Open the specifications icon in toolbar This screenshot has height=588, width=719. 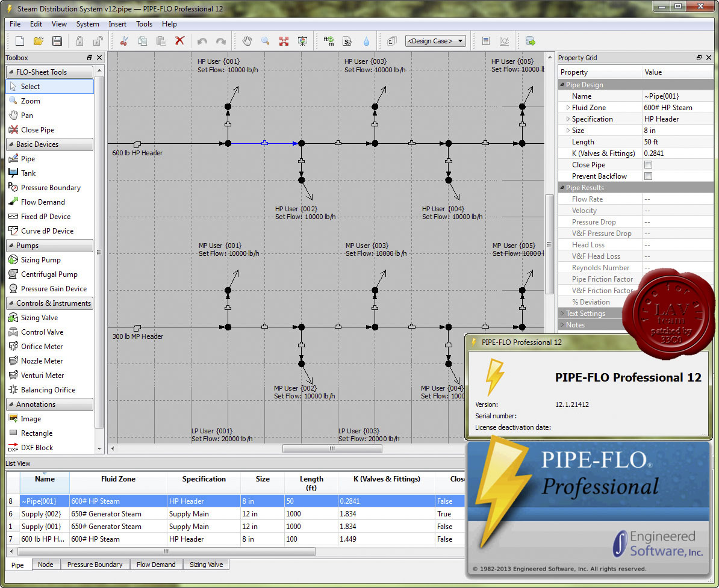click(347, 42)
